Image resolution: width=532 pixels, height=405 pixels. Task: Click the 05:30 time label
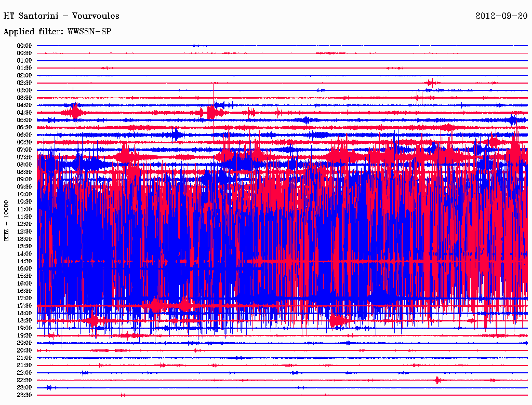[x=24, y=127]
